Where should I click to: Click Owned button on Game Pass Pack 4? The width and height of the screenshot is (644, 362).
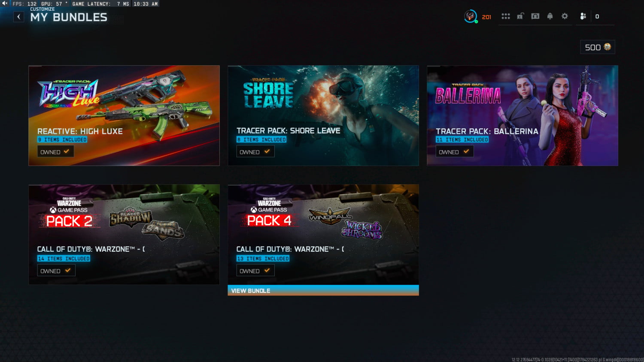(x=255, y=271)
